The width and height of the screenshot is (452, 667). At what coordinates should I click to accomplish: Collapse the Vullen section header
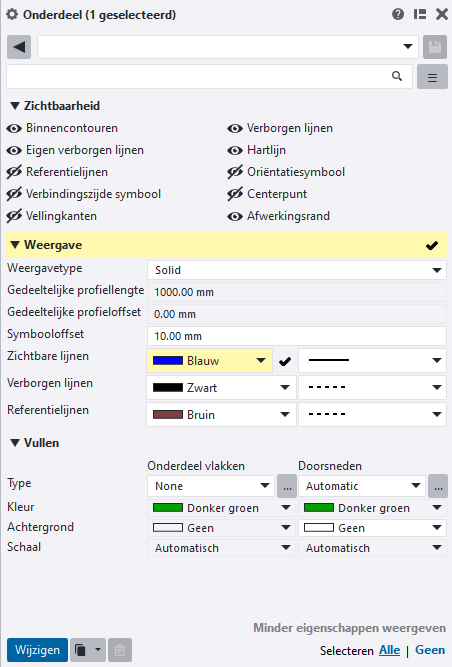click(35, 443)
